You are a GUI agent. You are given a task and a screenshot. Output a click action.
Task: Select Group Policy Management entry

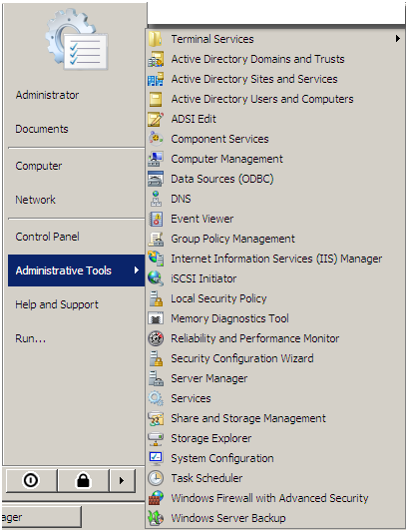(275, 239)
